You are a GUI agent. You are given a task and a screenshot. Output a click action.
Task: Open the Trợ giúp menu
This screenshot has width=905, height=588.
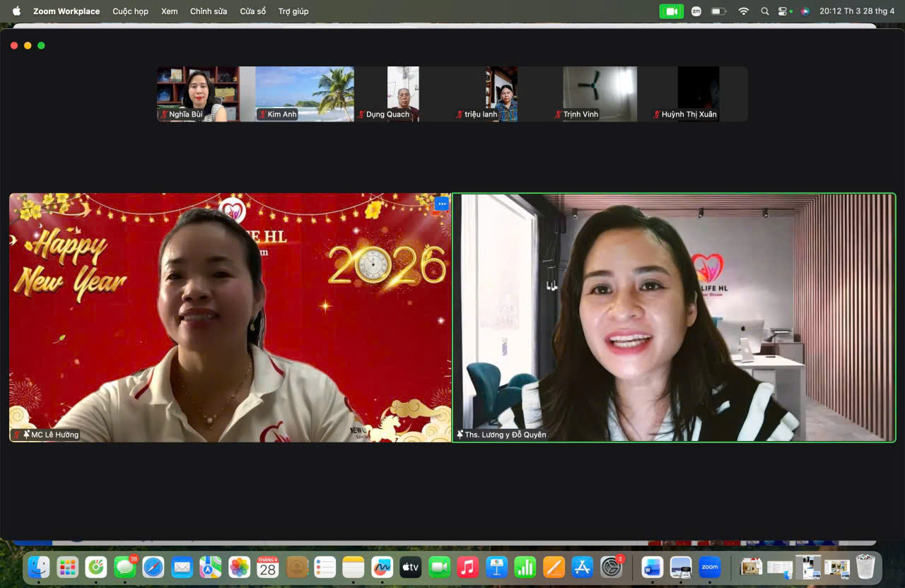293,11
